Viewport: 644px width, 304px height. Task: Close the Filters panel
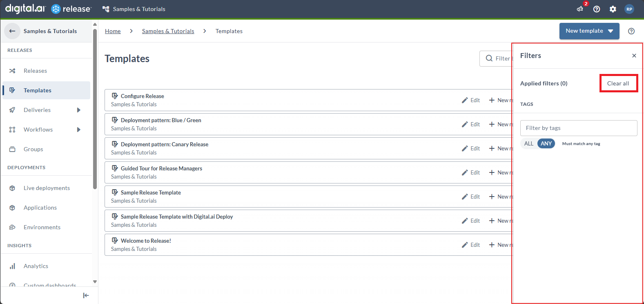pos(634,56)
